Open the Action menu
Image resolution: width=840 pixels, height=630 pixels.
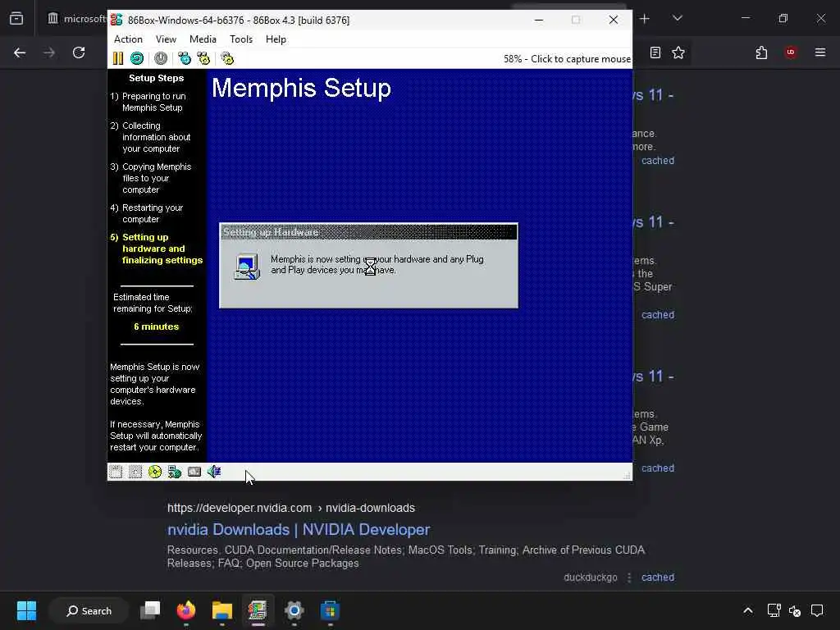[128, 39]
